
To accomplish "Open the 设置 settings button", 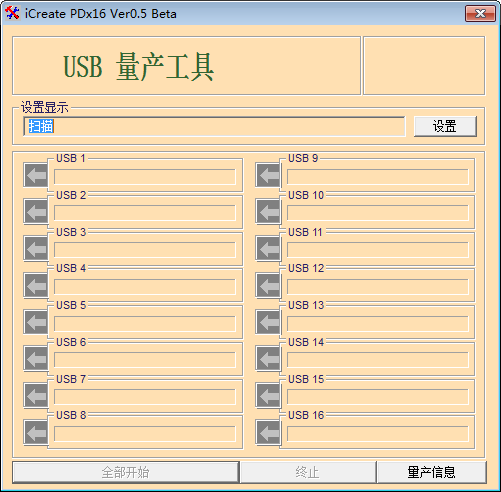I will [x=445, y=126].
